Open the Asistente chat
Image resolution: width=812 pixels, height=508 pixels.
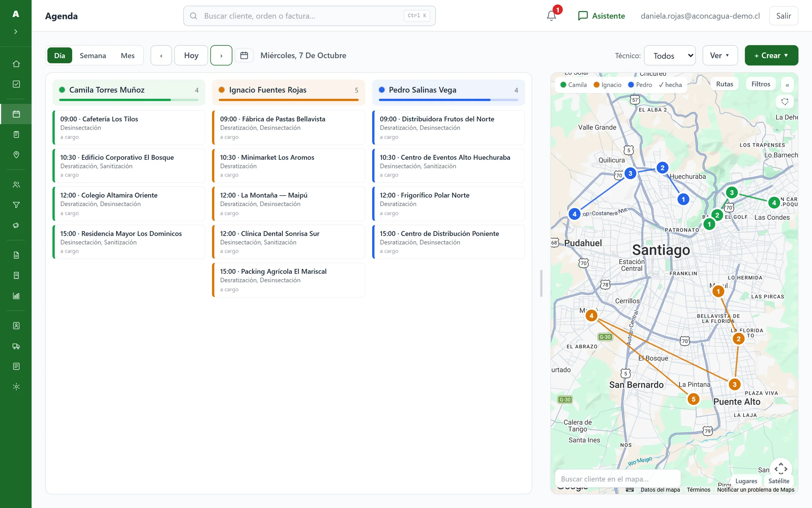(601, 16)
